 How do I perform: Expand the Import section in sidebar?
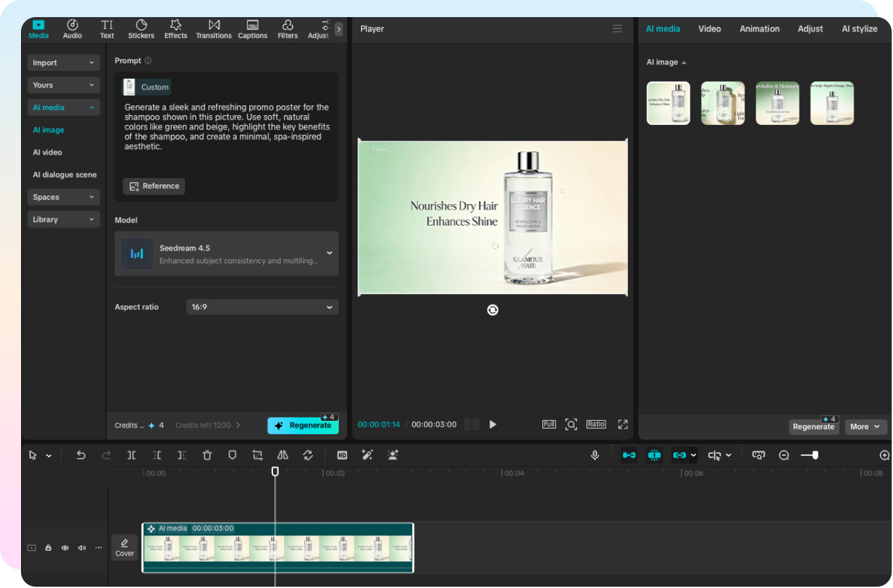click(63, 63)
